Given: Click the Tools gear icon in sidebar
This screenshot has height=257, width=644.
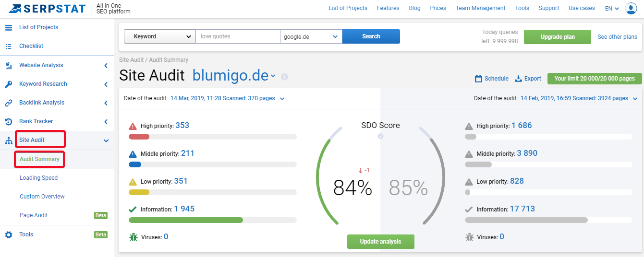Looking at the screenshot, I should (x=9, y=234).
